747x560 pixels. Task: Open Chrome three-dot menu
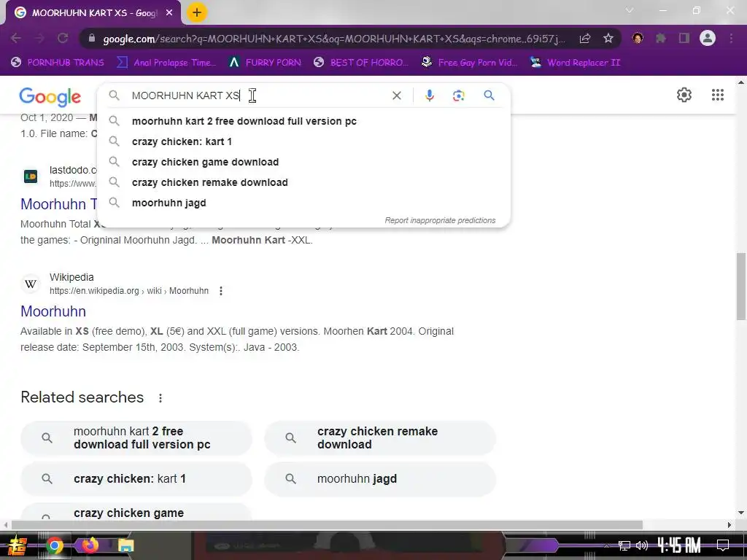pos(731,38)
